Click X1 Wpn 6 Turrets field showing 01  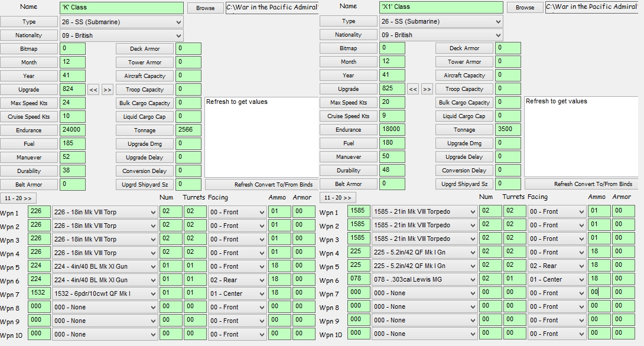[x=515, y=279]
